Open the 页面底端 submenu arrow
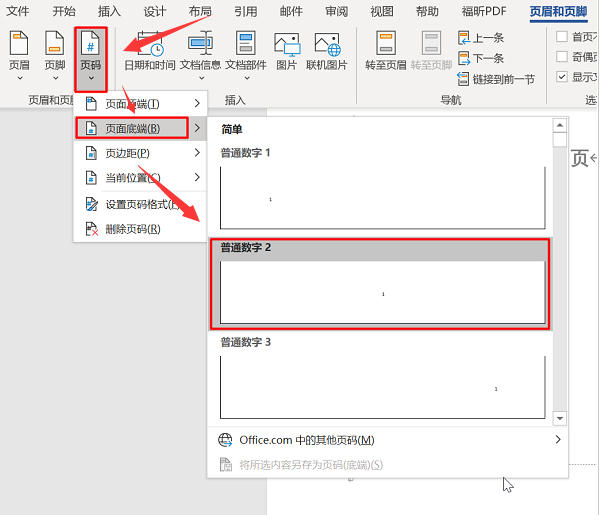The image size is (602, 515). pos(197,128)
